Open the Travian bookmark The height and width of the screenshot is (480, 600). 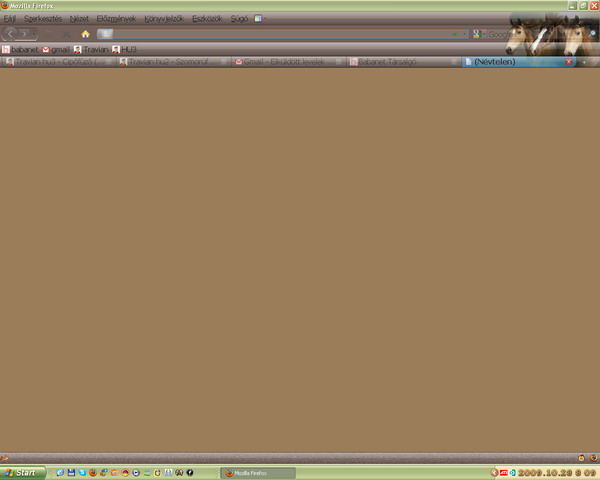[90, 49]
